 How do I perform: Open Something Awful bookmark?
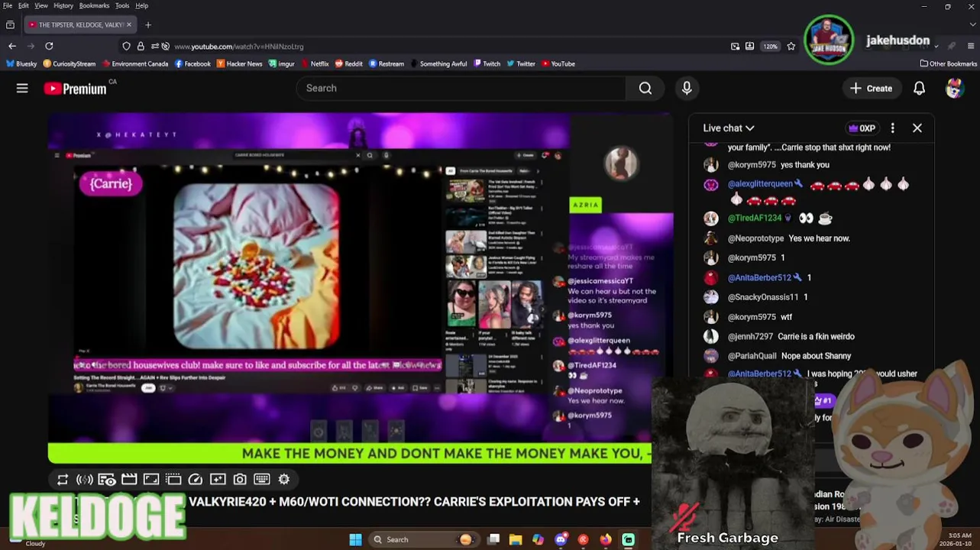click(438, 64)
